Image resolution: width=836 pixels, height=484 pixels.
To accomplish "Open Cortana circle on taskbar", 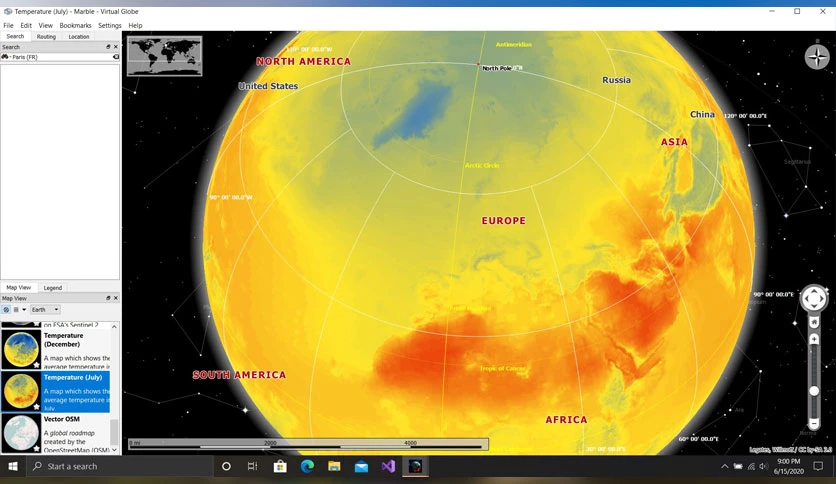I will (x=226, y=466).
